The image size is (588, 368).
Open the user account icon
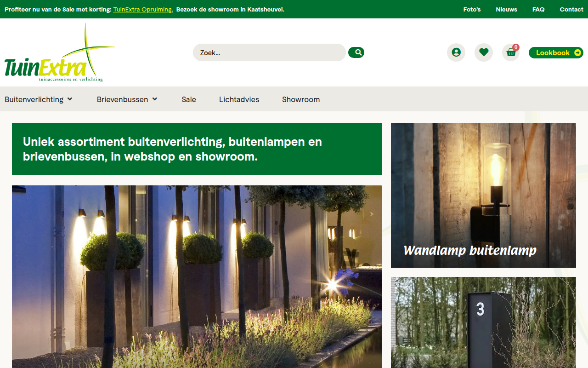456,52
